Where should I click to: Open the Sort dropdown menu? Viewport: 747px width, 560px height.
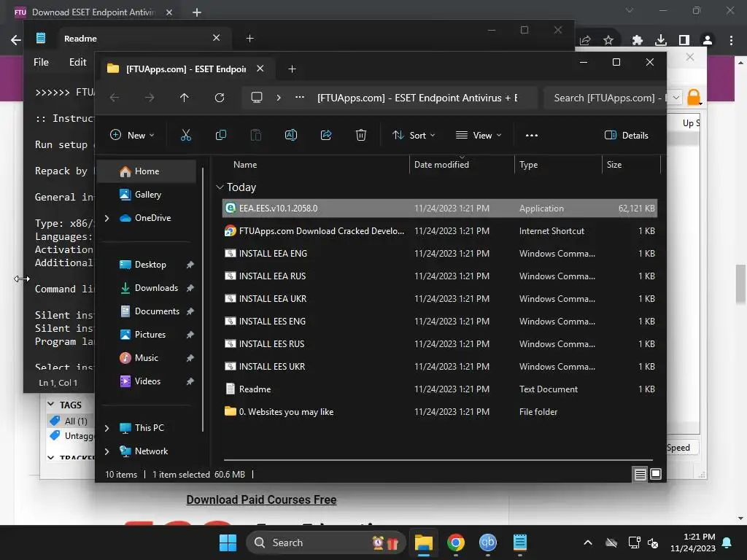point(414,135)
